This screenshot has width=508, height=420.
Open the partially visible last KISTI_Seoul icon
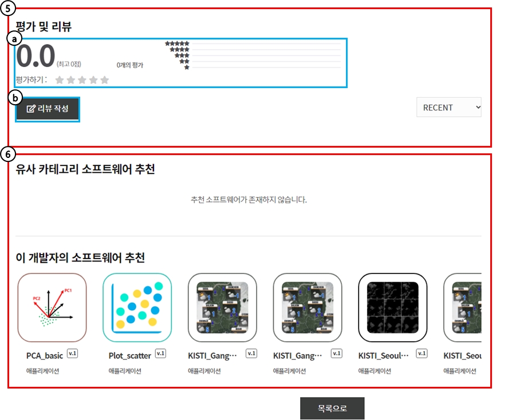(x=463, y=307)
